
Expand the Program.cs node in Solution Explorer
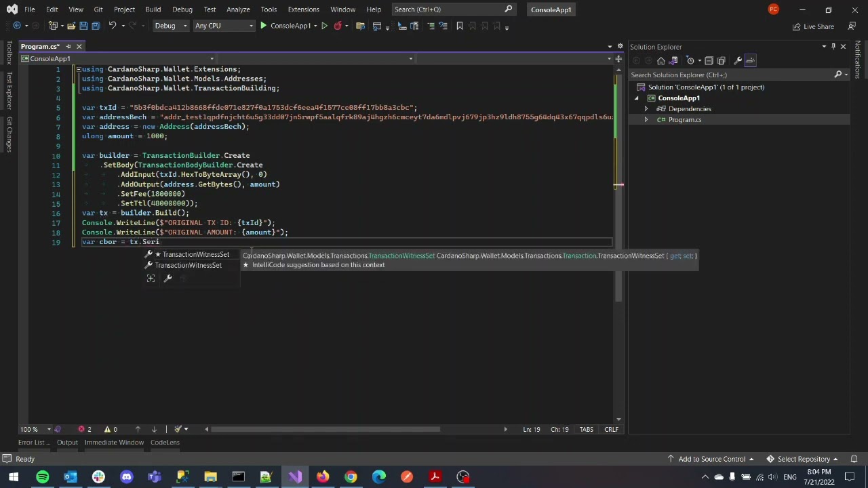(x=646, y=120)
